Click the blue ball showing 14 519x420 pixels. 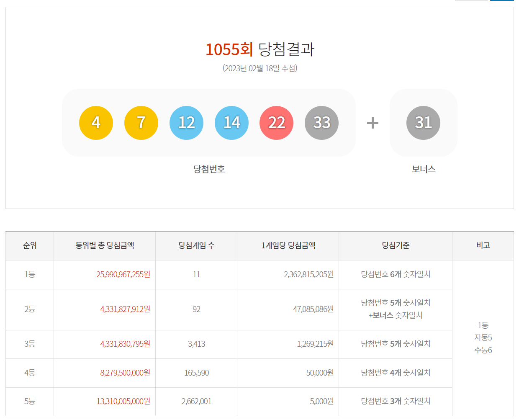[231, 122]
